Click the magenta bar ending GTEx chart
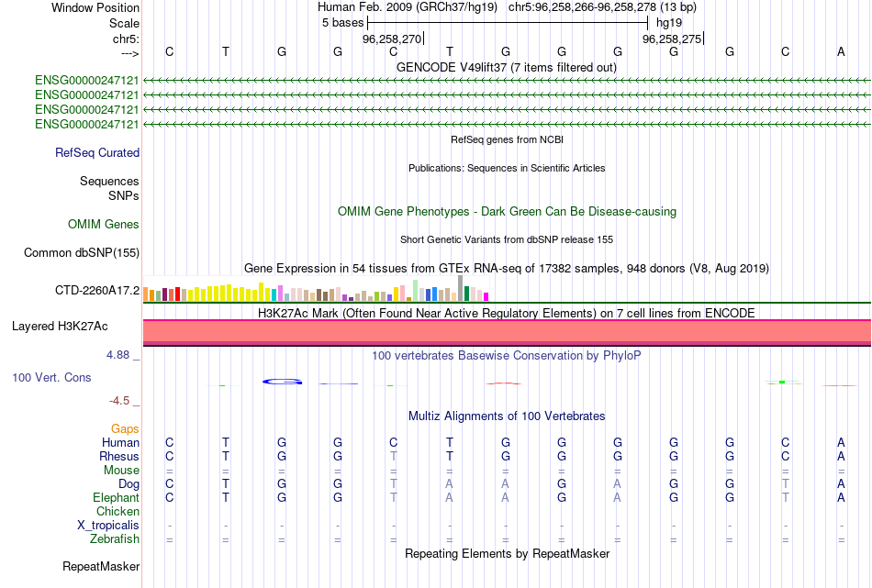Viewport: 872px width, 588px height. coord(486,297)
